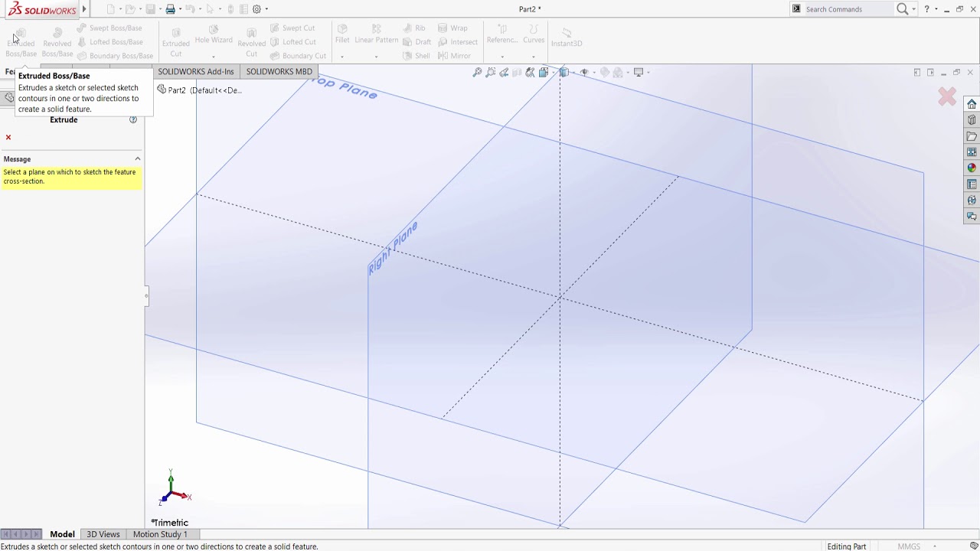Viewport: 980px width, 551px height.
Task: Open the SOLIDWORKS Forum chat icon in task pane
Action: pyautogui.click(x=972, y=217)
